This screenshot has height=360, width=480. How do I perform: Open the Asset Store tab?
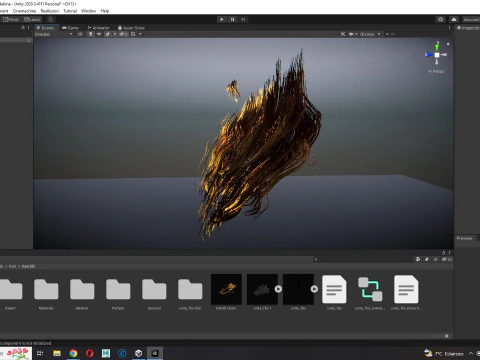coord(131,28)
